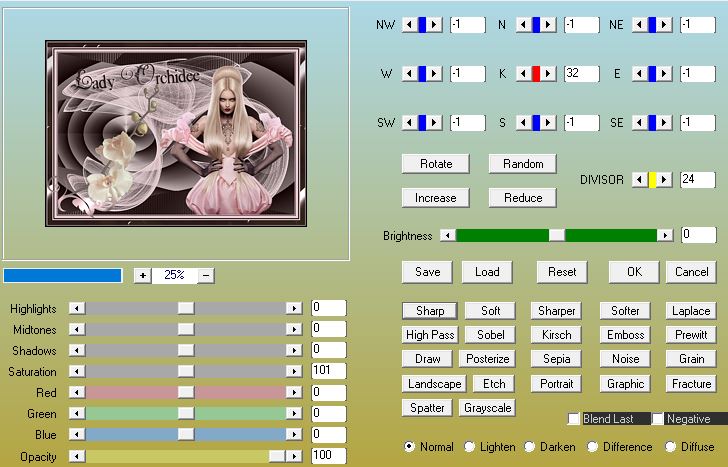Apply the Kirsch preset
Screen dimensions: 728x467
tap(556, 335)
